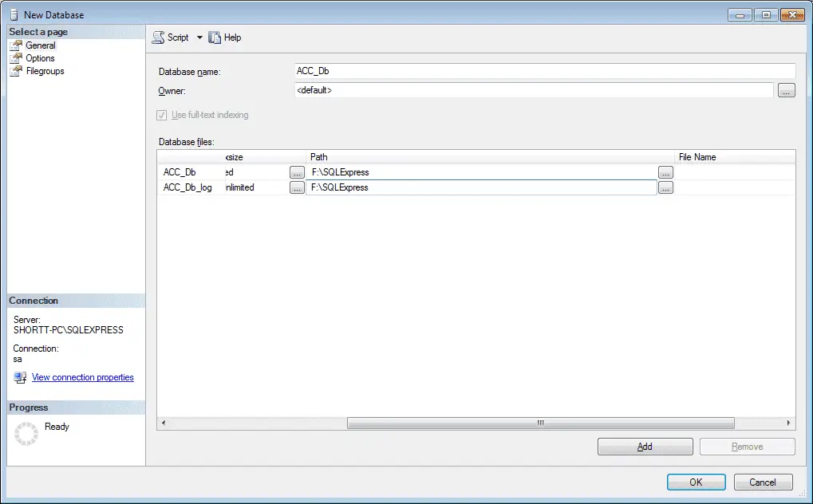Viewport: 813px width, 504px height.
Task: Edit the Database name field
Action: [544, 71]
